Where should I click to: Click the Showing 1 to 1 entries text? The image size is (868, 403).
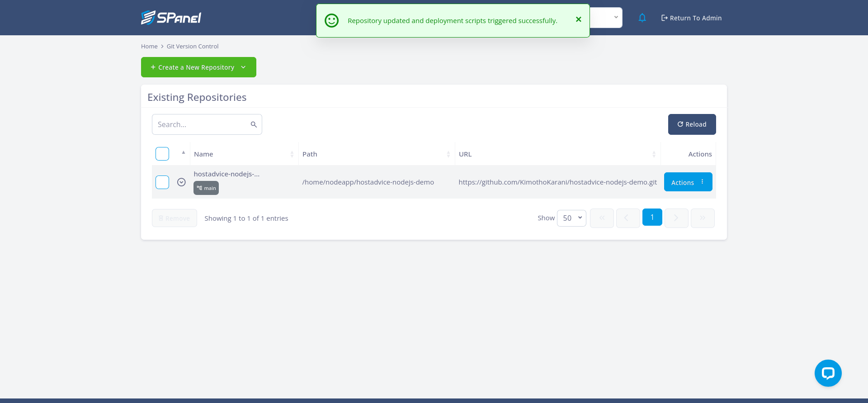[246, 218]
